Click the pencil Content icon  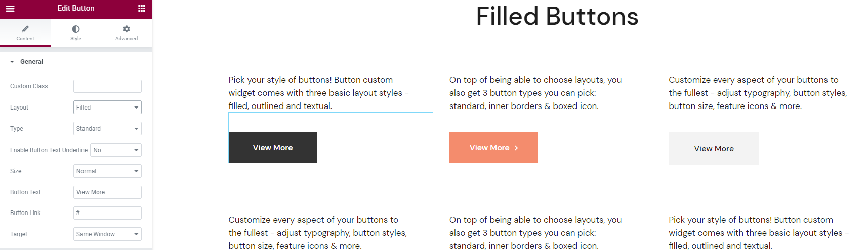(x=25, y=29)
